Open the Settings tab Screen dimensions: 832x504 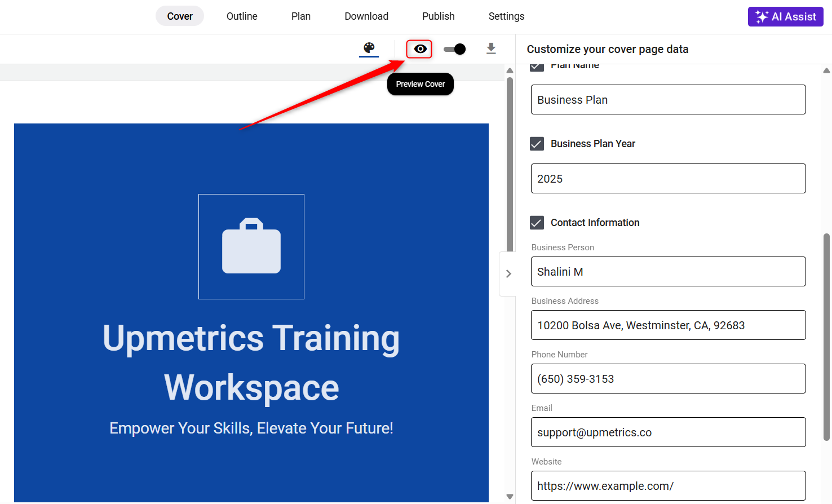[506, 16]
